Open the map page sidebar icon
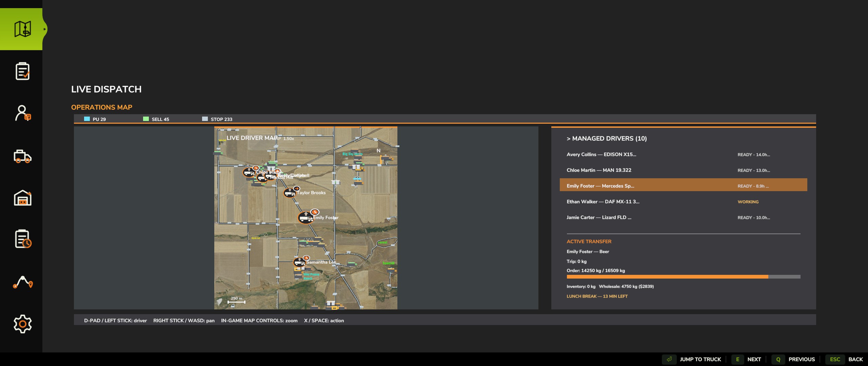868x366 pixels. pos(22,29)
